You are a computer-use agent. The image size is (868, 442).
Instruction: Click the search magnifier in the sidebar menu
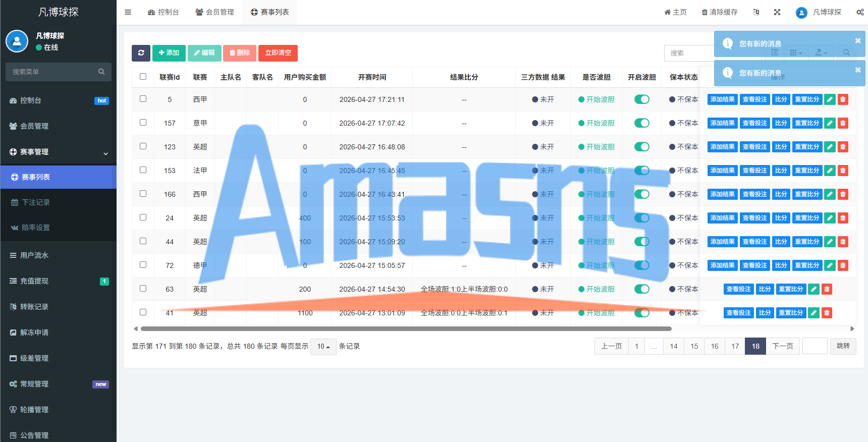point(101,72)
